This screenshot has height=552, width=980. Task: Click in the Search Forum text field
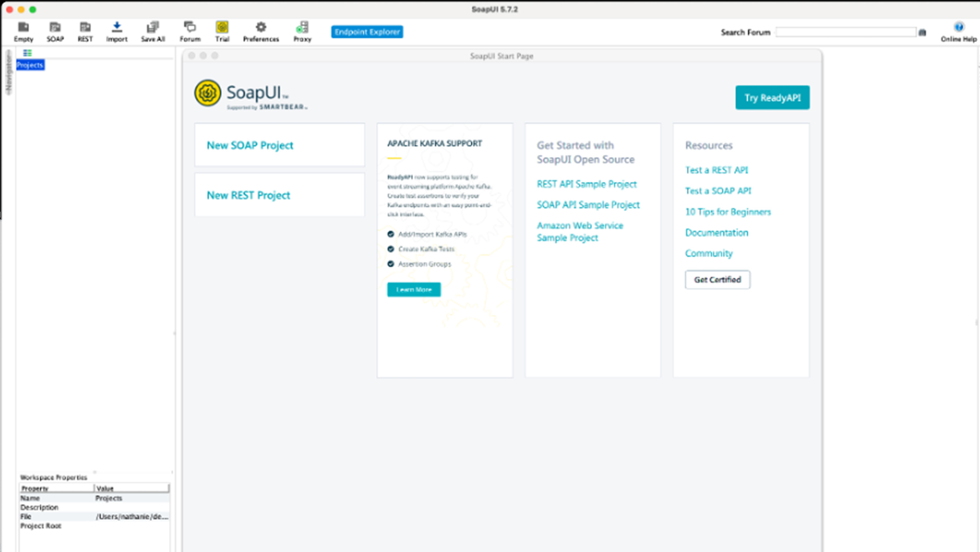click(x=845, y=32)
